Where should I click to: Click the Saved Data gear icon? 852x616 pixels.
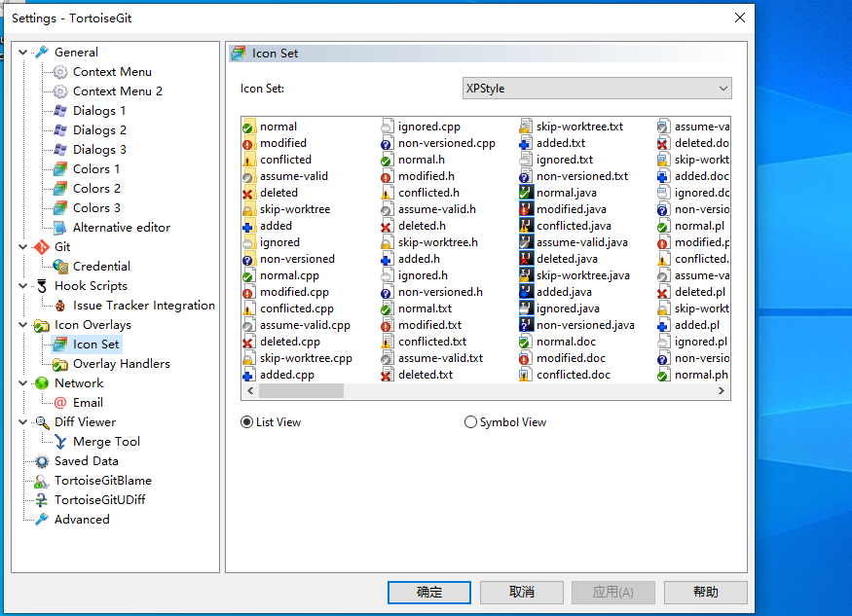click(x=42, y=461)
